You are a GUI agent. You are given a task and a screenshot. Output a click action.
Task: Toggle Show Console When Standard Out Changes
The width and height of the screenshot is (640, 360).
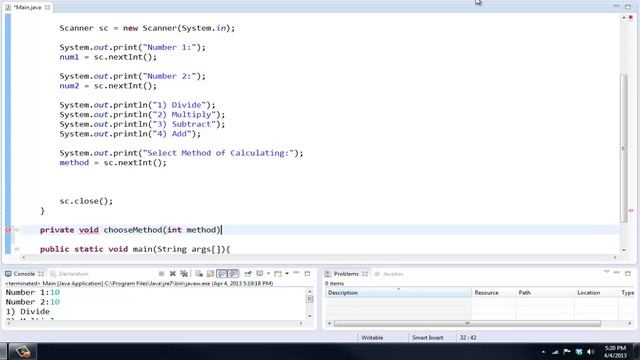click(x=222, y=273)
